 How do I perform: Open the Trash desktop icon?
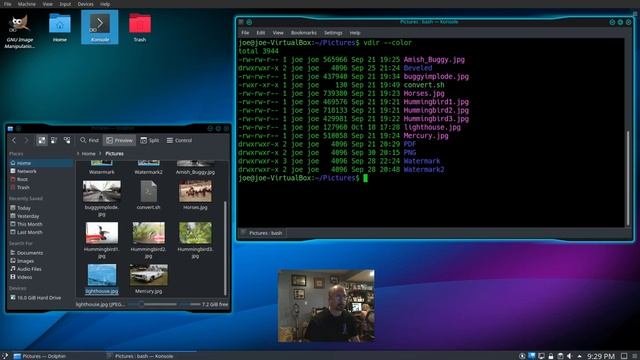click(x=140, y=28)
